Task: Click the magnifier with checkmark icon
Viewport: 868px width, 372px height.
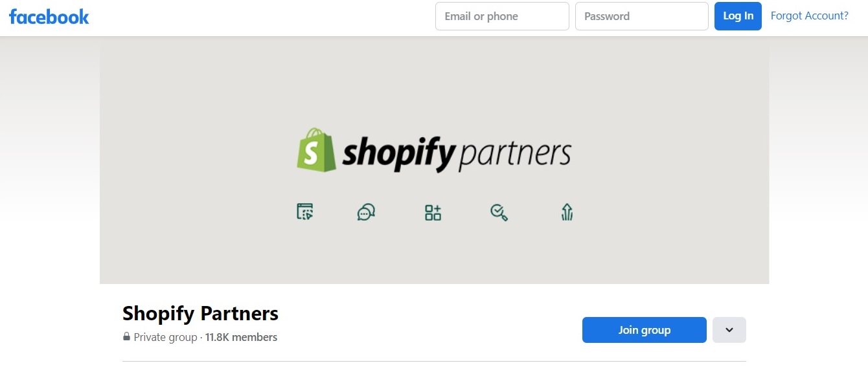Action: pos(499,212)
